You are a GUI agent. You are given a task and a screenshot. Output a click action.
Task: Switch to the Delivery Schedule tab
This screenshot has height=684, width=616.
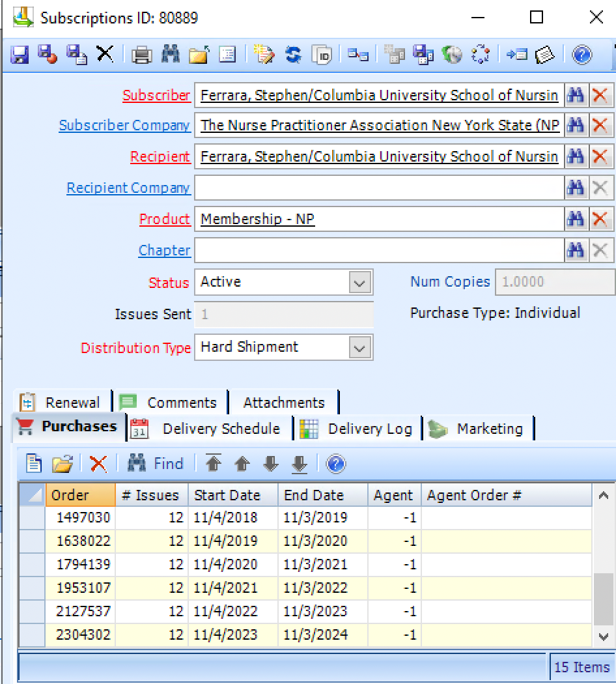220,429
